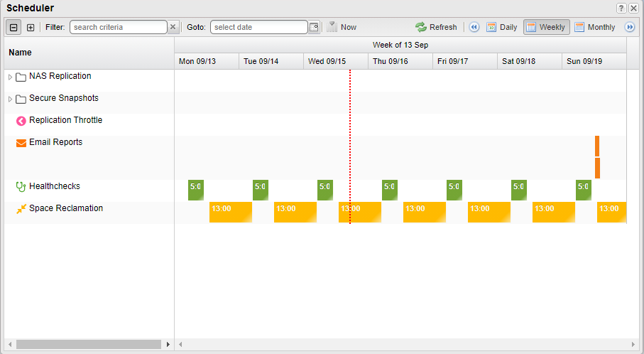Switch to Daily view
The image size is (644, 354).
tap(501, 27)
